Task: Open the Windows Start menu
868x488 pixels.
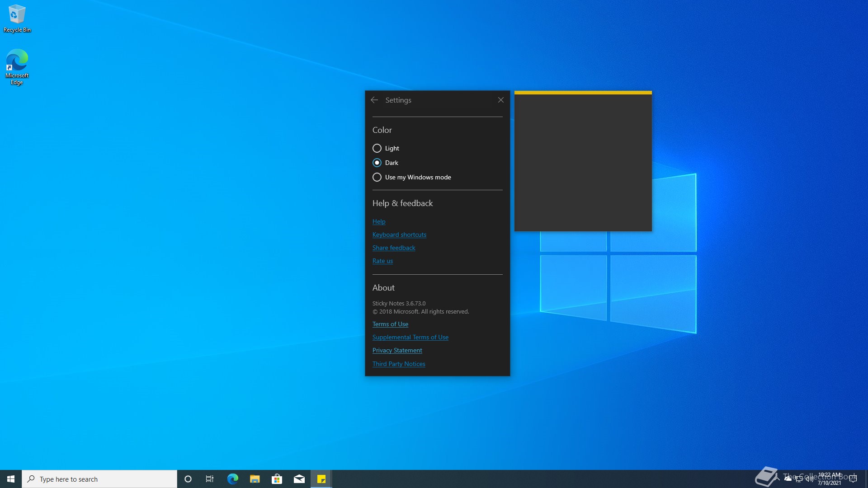Action: (11, 479)
